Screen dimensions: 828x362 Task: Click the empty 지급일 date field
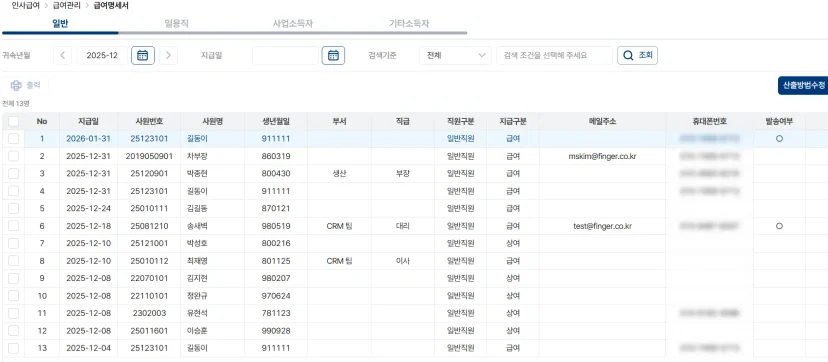click(285, 55)
